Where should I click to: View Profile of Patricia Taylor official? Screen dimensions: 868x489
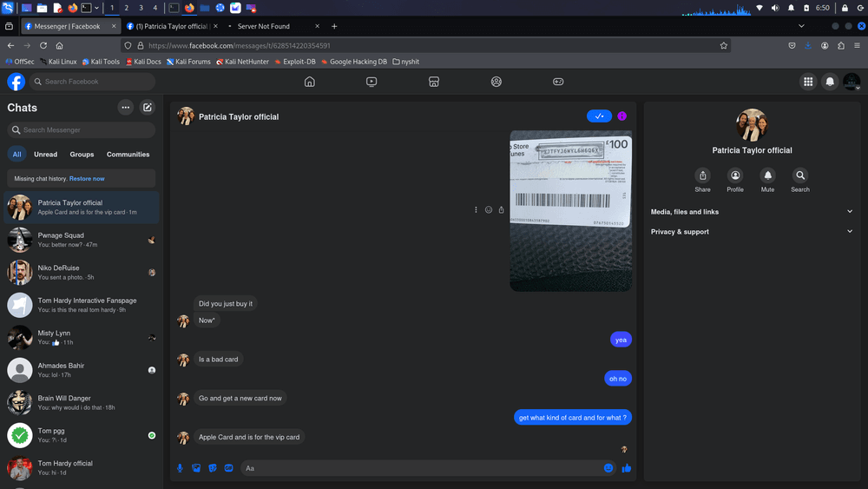click(735, 175)
